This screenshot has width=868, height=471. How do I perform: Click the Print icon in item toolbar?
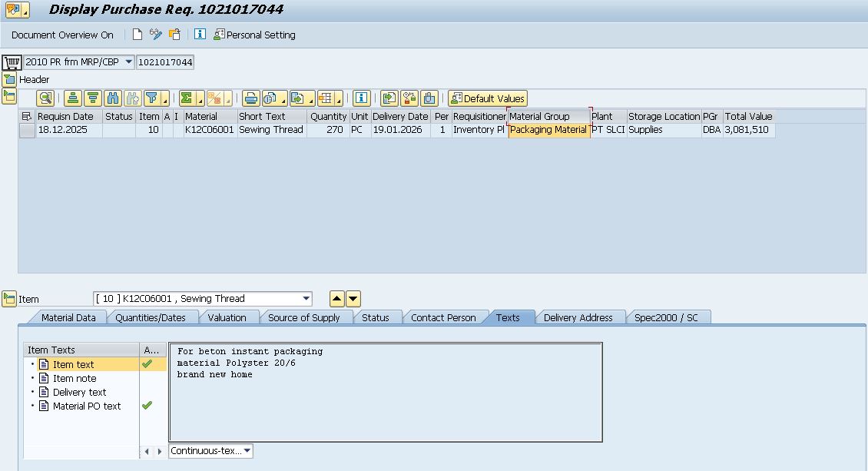tap(250, 98)
